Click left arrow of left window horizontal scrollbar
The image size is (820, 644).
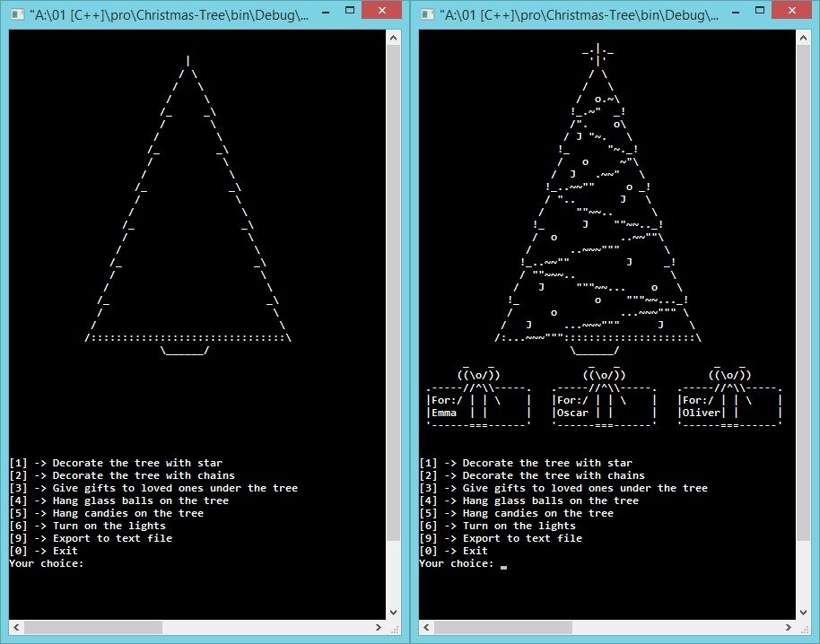pos(16,627)
